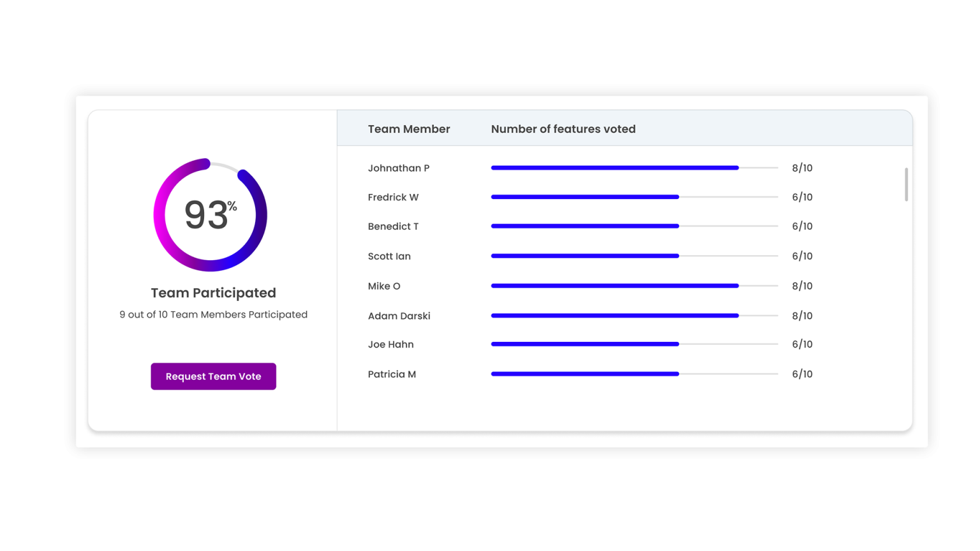This screenshot has width=980, height=551.
Task: Click Patricia M's name
Action: pyautogui.click(x=392, y=374)
